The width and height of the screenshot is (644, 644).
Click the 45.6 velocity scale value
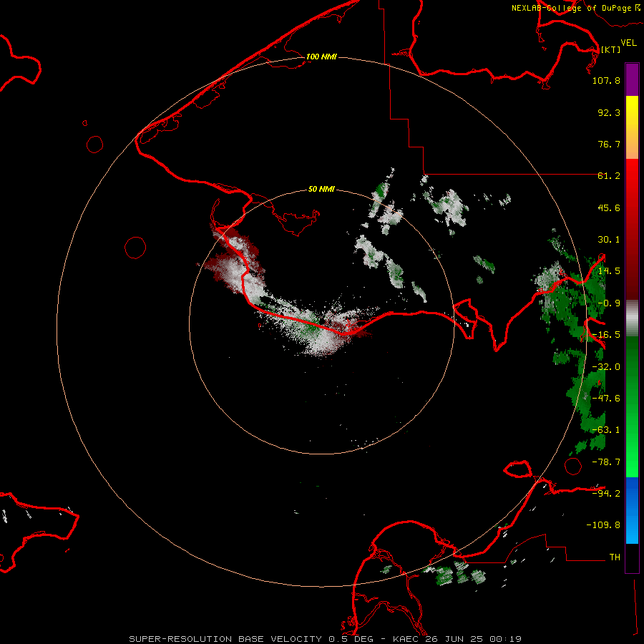(x=609, y=208)
